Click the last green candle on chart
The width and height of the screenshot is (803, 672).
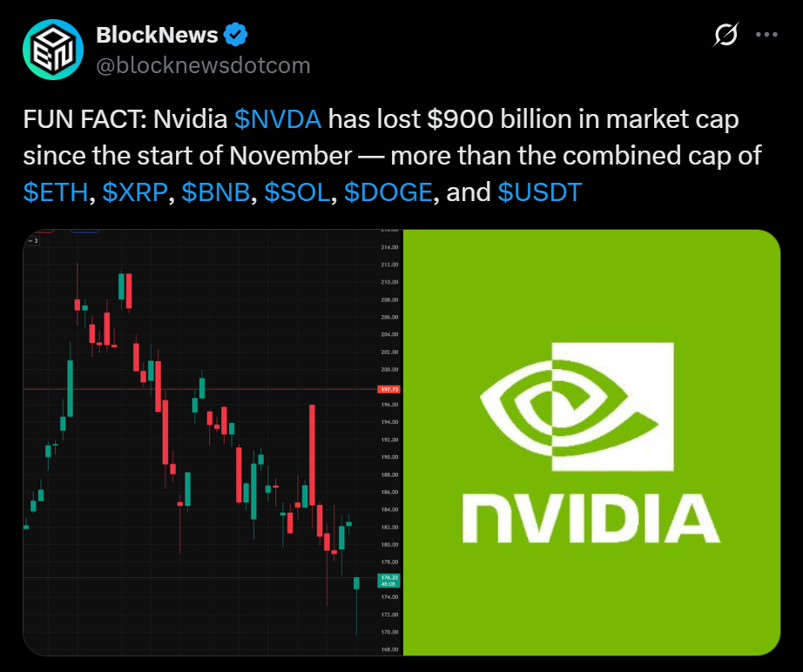[356, 583]
